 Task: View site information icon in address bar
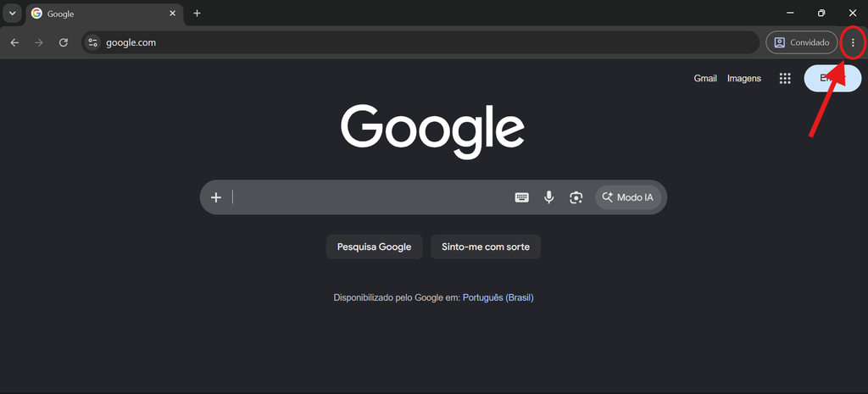point(92,42)
